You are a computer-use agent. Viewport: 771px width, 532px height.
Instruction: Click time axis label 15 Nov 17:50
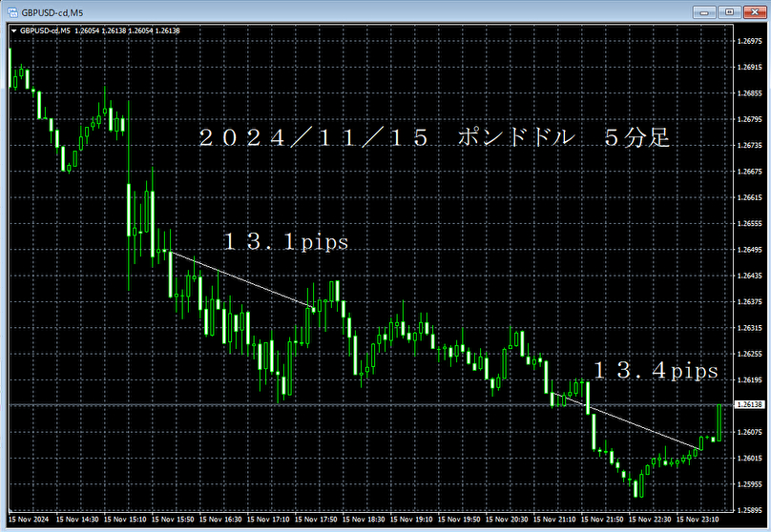click(x=316, y=520)
